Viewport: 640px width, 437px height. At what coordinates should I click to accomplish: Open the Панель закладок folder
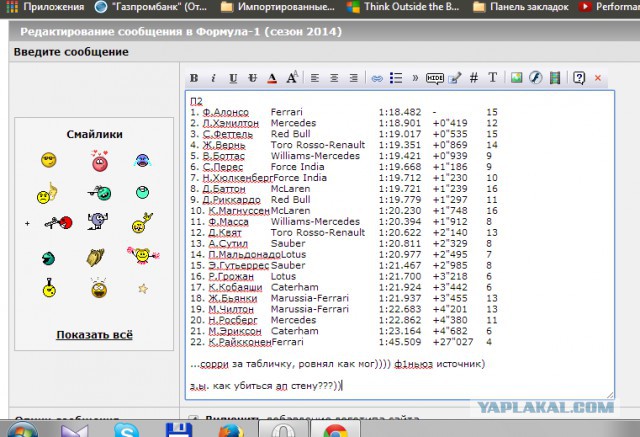coord(520,7)
